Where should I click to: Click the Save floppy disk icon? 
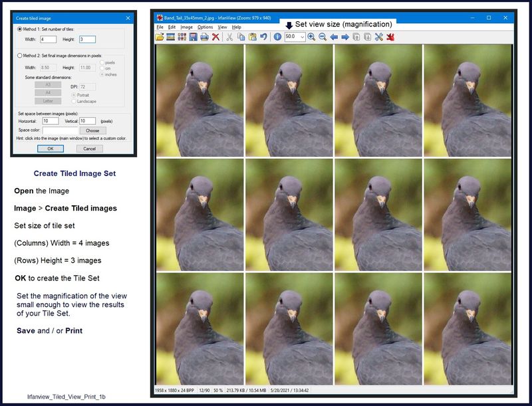(193, 37)
